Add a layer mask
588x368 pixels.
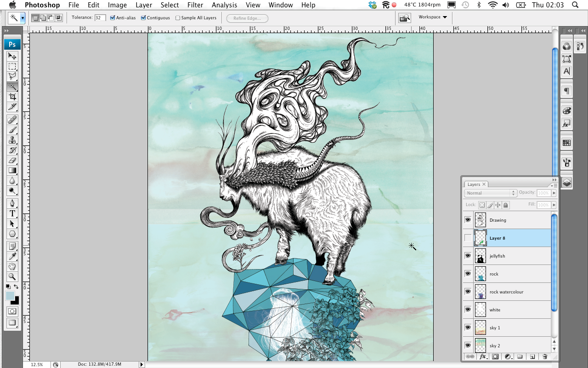click(x=495, y=356)
